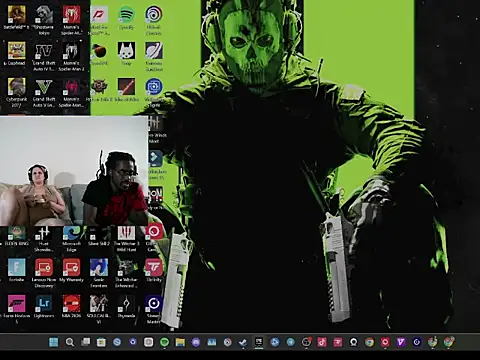Viewport: 480px width, 360px height.
Task: Open the Windows Start menu
Action: [54, 342]
